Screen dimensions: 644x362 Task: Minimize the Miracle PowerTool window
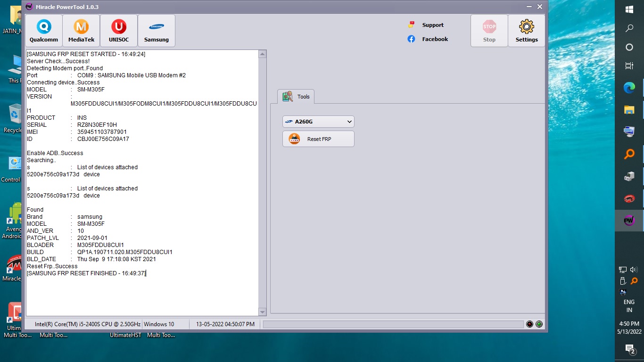click(x=528, y=7)
